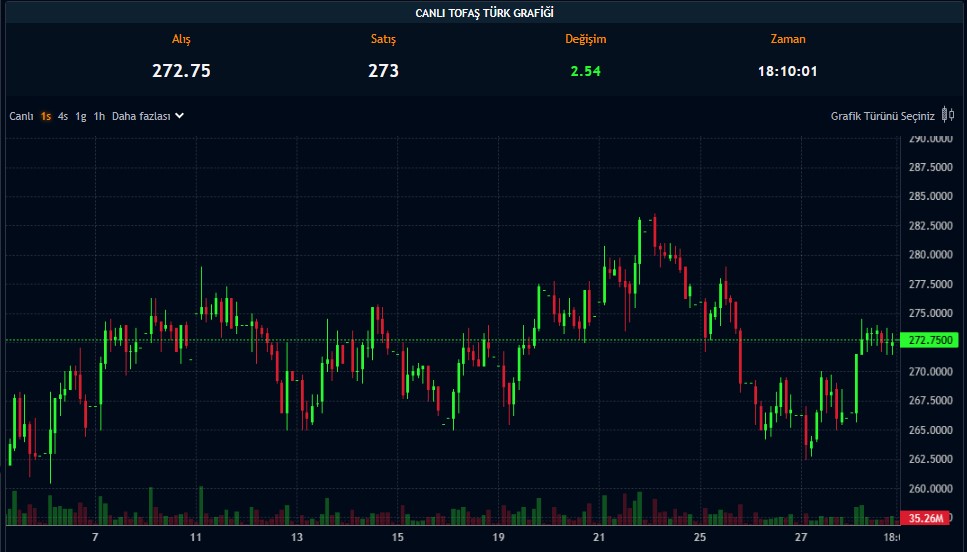Choose the 1g timeframe
Viewport: 967px width, 552px height.
pyautogui.click(x=81, y=116)
